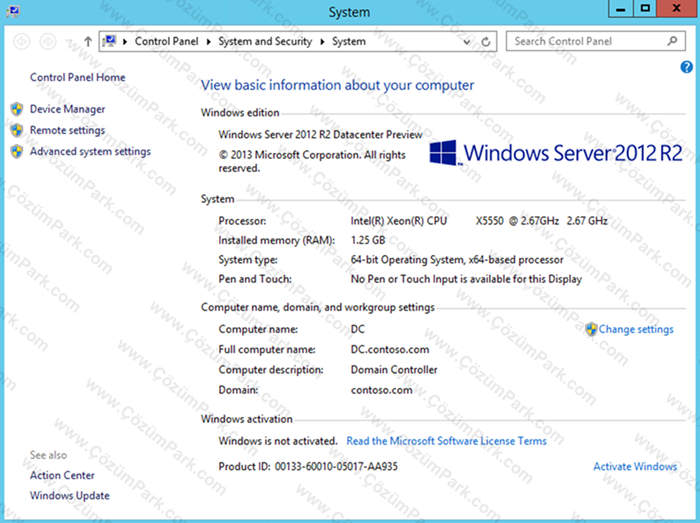Click the shield icon beside Change settings

coord(591,329)
